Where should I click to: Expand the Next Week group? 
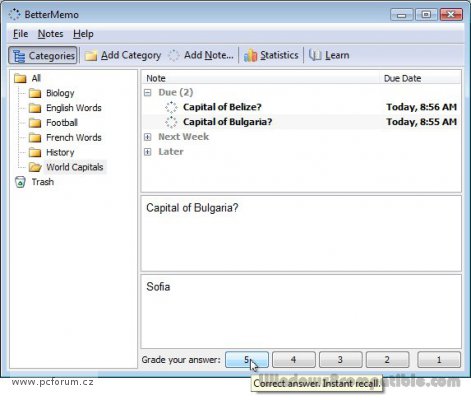(148, 137)
